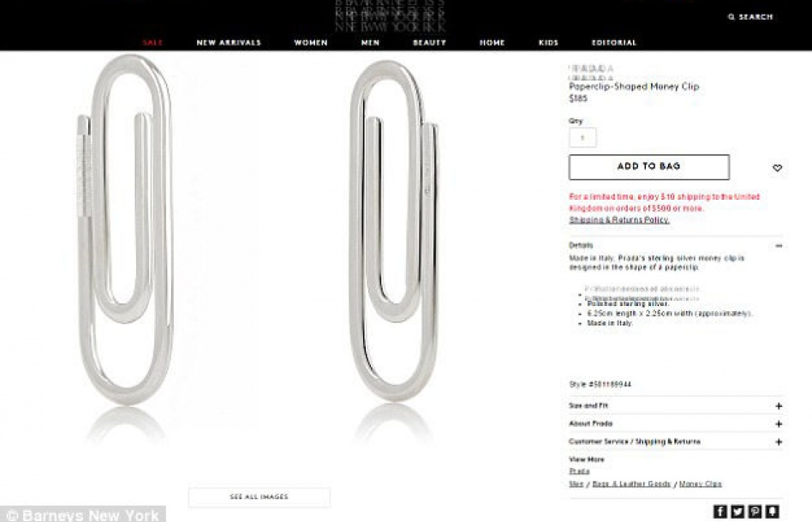Open the Sale menu item
Screen dimensions: 812x522
152,43
